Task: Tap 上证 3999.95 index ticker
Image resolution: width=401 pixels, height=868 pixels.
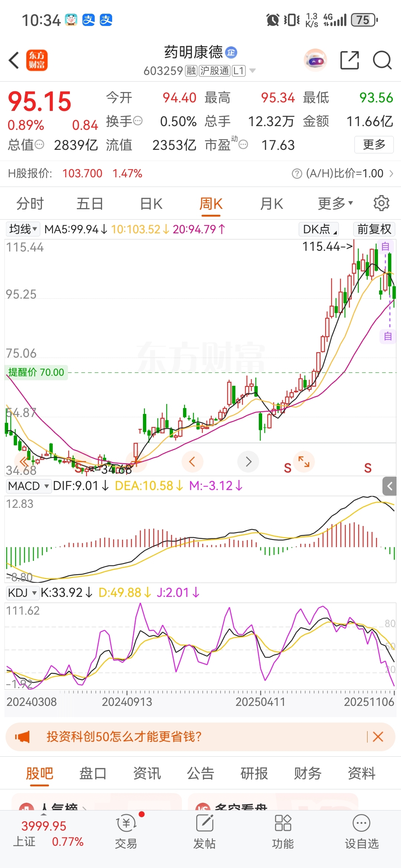Action: 44,826
